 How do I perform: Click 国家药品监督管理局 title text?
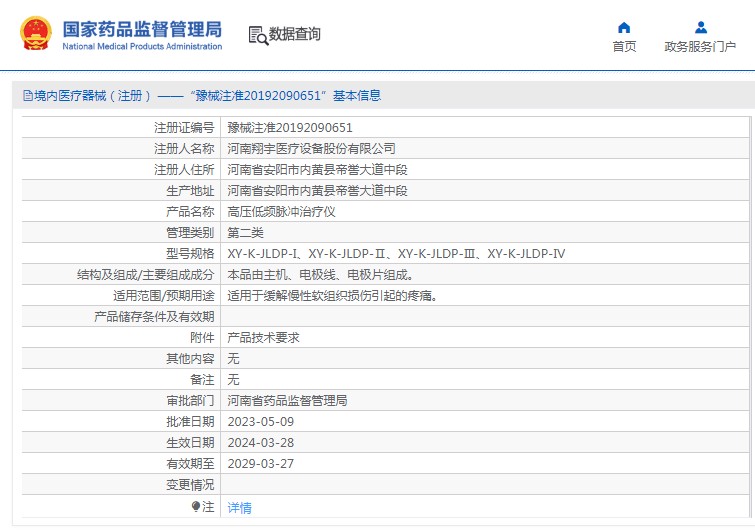[x=143, y=29]
